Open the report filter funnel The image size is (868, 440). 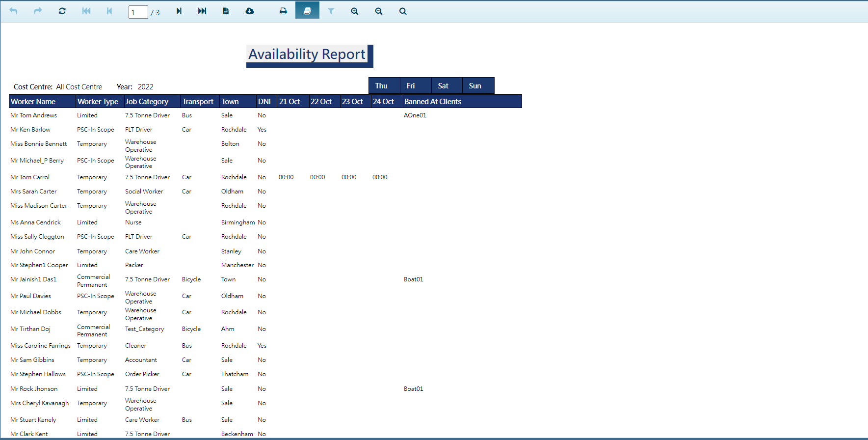pos(331,11)
